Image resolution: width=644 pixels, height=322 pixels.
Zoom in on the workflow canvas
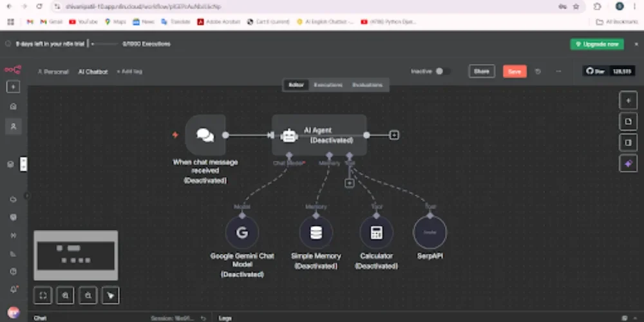(x=65, y=295)
